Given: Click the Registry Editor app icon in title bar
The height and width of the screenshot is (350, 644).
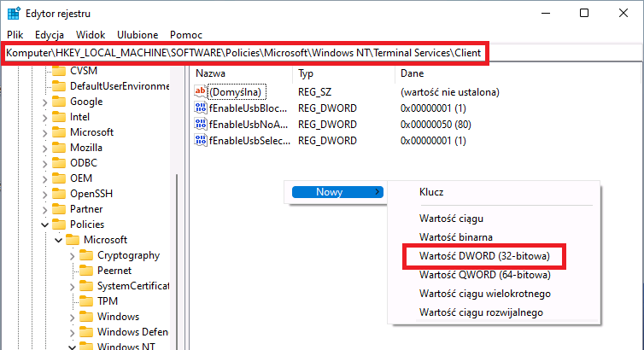Looking at the screenshot, I should [x=14, y=13].
